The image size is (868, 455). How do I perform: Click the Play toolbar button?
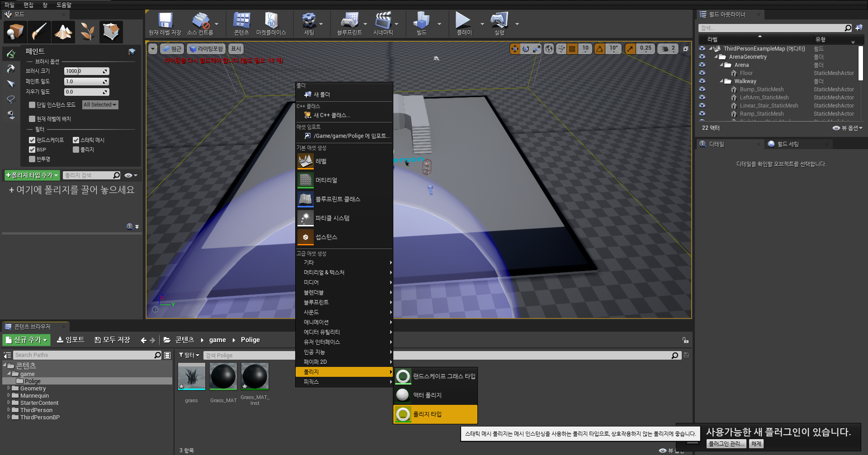pyautogui.click(x=463, y=24)
